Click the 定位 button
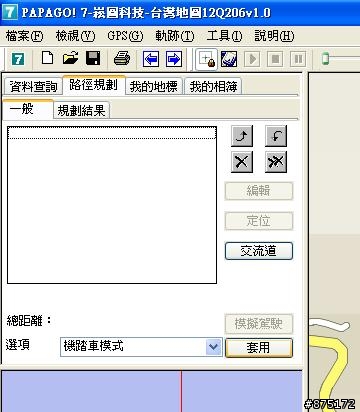Screen dimensions: 360x412 (x=259, y=221)
